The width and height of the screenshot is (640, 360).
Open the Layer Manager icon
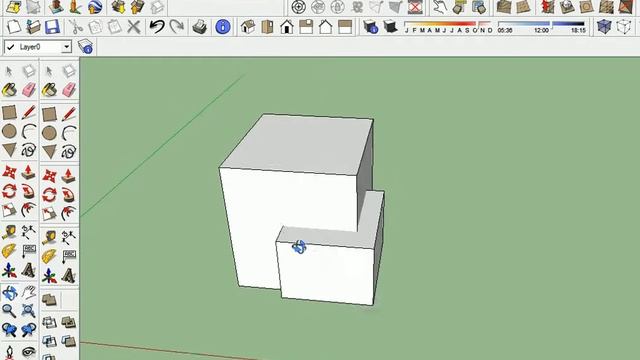point(86,47)
